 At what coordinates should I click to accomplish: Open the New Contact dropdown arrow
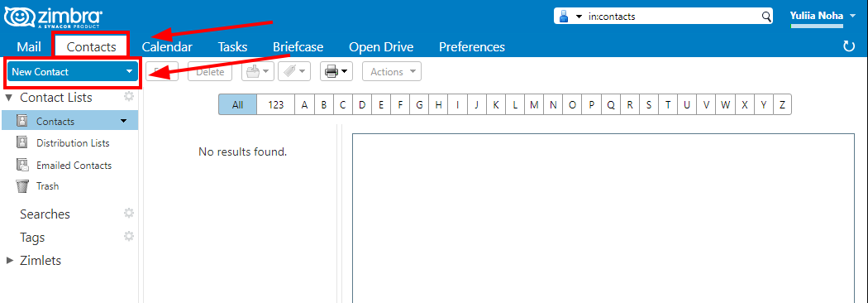coord(130,72)
